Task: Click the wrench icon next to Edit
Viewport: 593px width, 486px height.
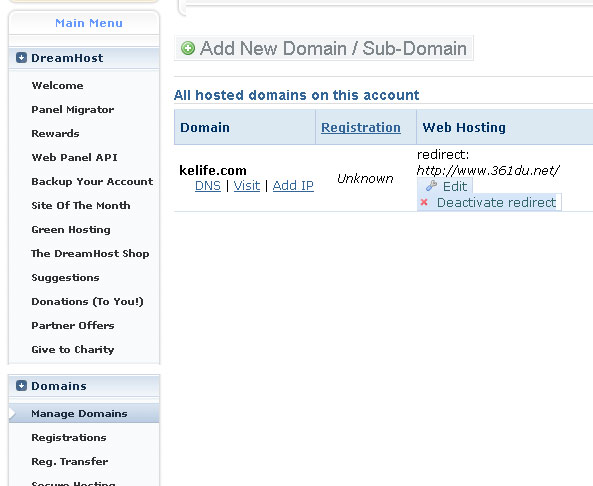Action: coord(431,186)
